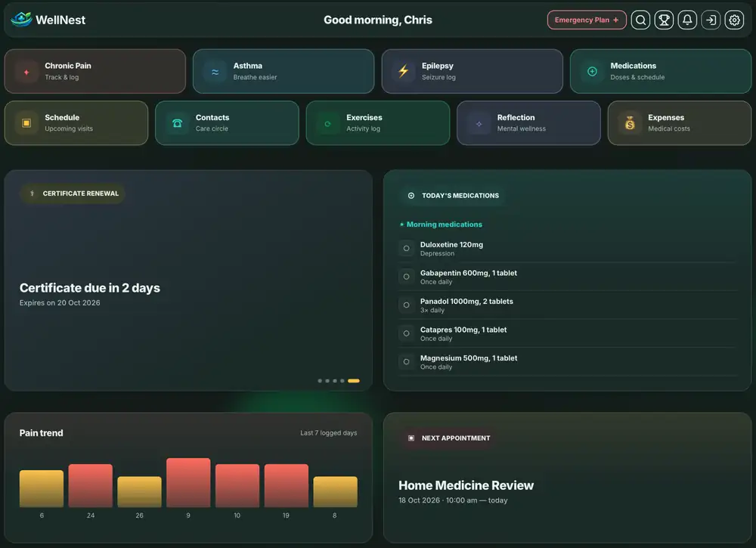Open the Schedule Upcoming visits card
Viewport: 756px width, 548px height.
76,123
